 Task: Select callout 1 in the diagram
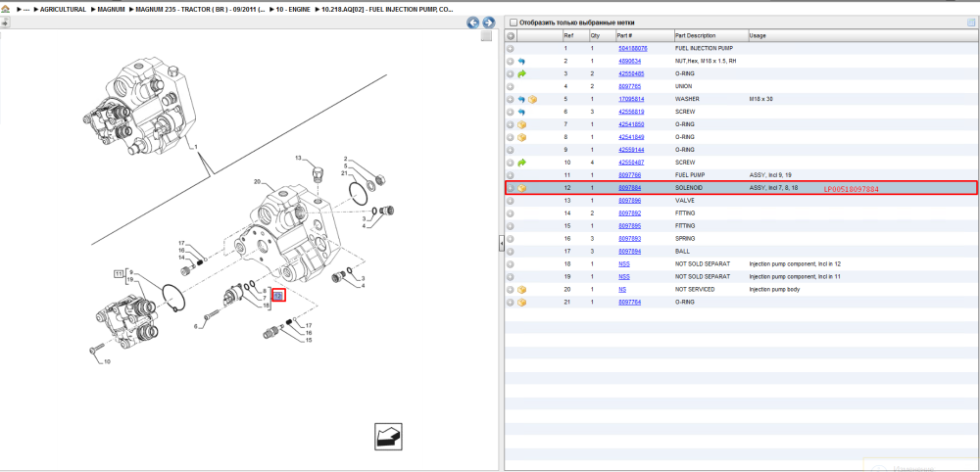(196, 147)
